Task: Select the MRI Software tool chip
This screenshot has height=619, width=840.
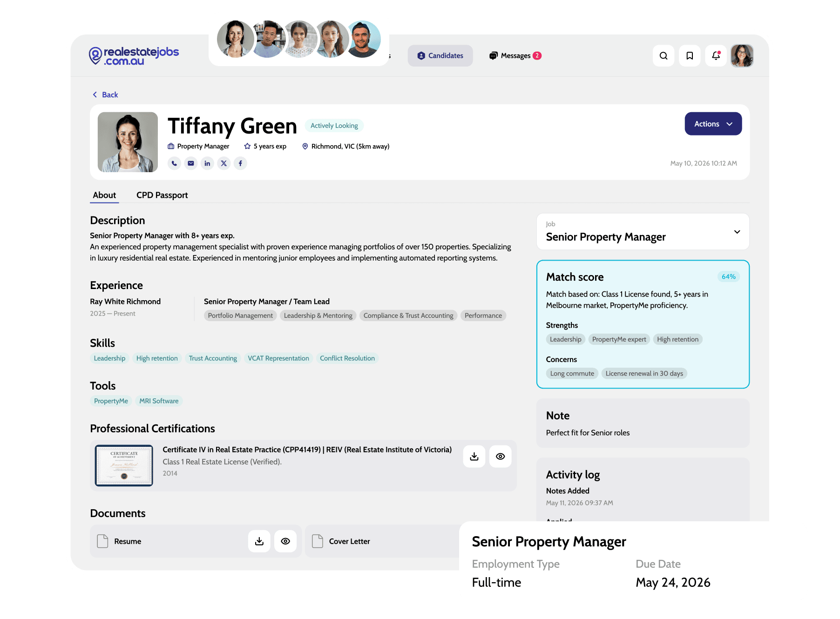Action: click(159, 401)
